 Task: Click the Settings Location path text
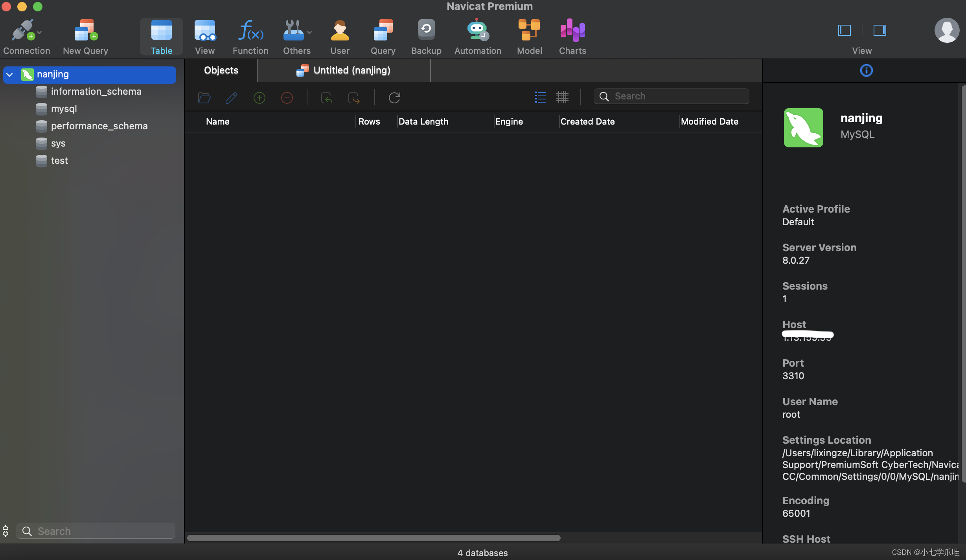pos(870,465)
